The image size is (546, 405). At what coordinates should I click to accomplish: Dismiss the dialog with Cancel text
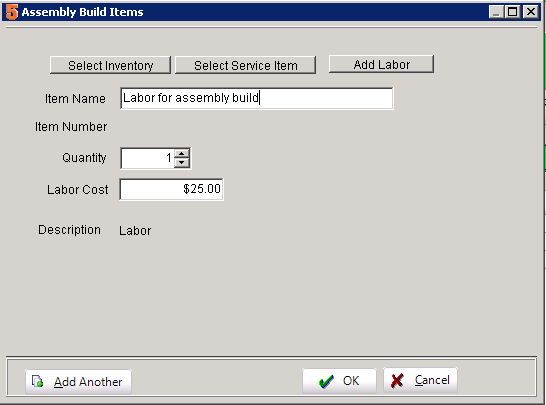tap(432, 380)
